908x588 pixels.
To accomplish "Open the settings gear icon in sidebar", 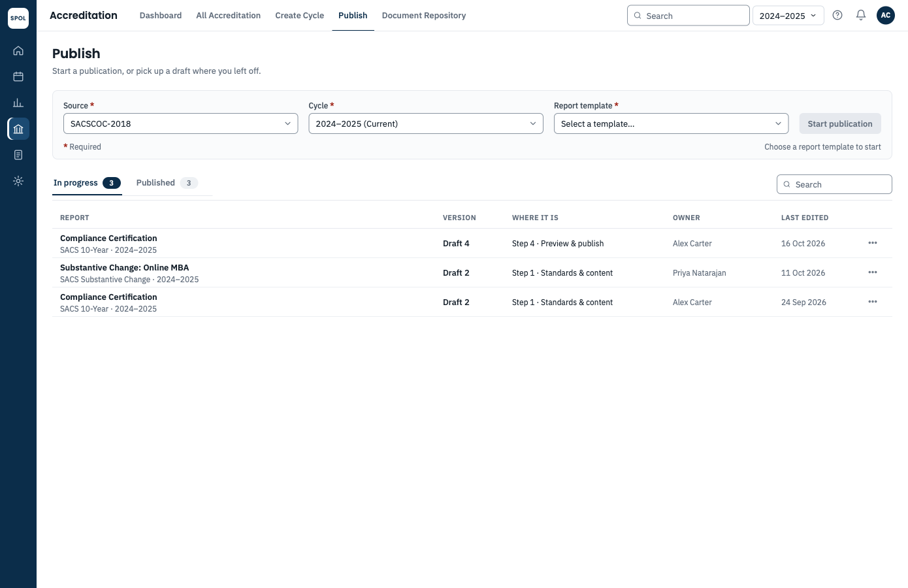I will tap(18, 181).
